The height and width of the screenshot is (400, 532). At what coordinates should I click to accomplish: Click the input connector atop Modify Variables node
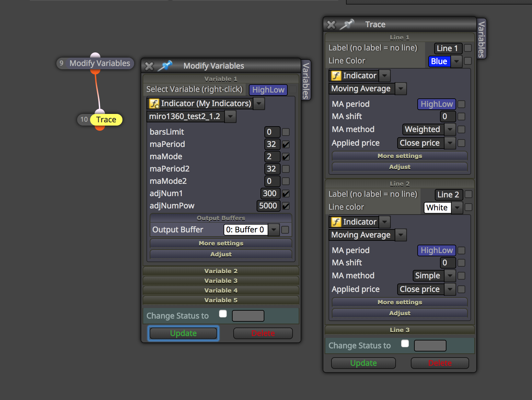click(95, 55)
